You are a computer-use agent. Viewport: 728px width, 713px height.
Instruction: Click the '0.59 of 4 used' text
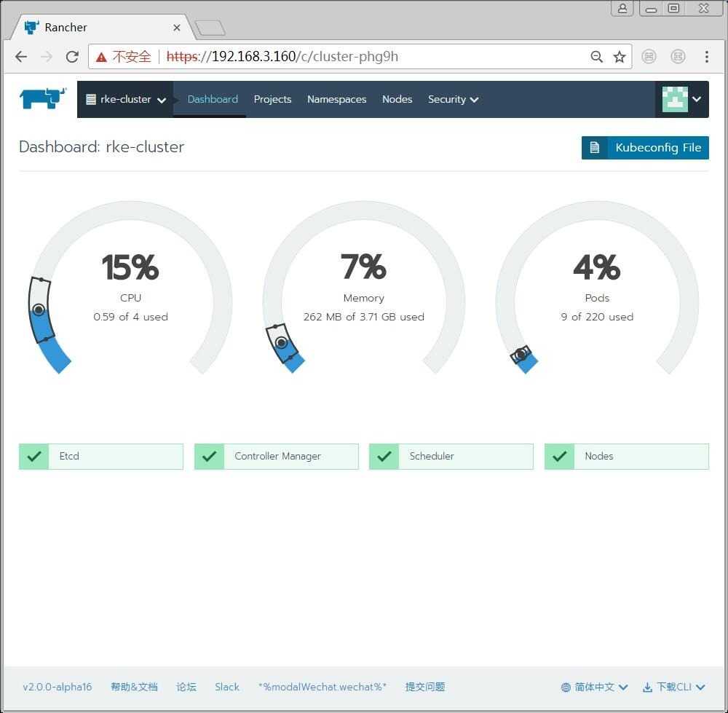click(x=130, y=317)
